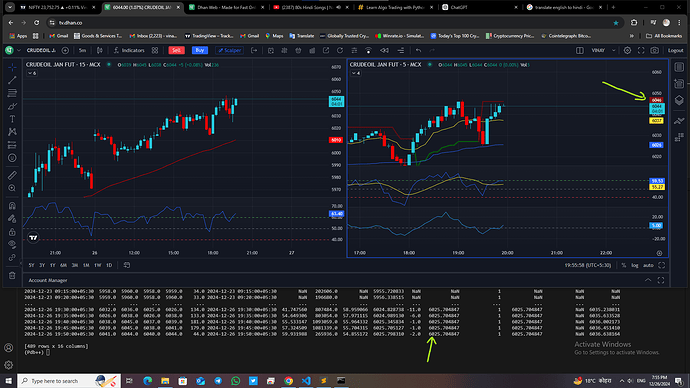Screen dimensions: 690x388
Task: Remove drawings with the trash icon
Action: (x=12, y=275)
